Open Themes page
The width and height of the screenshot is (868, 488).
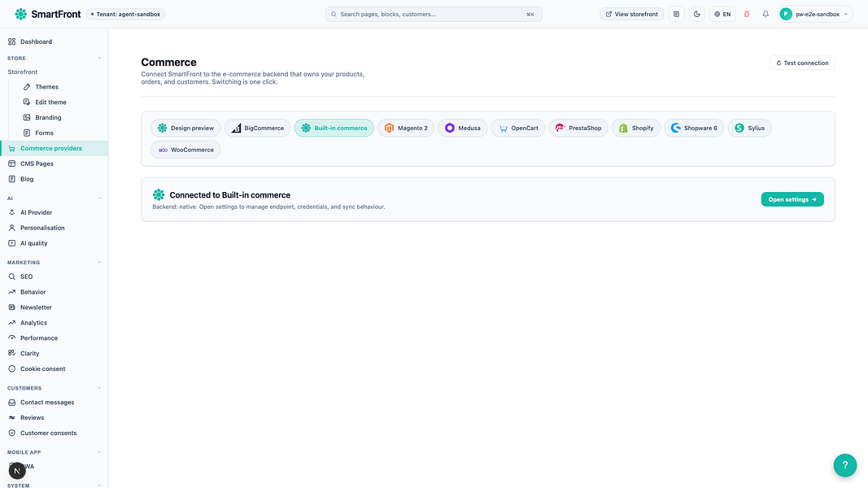46,87
